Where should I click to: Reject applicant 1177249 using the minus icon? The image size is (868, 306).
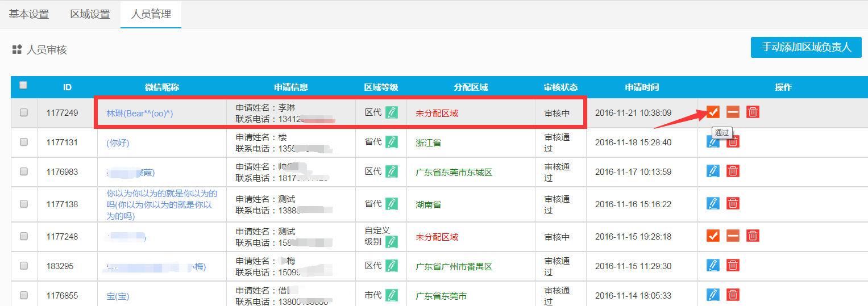733,112
